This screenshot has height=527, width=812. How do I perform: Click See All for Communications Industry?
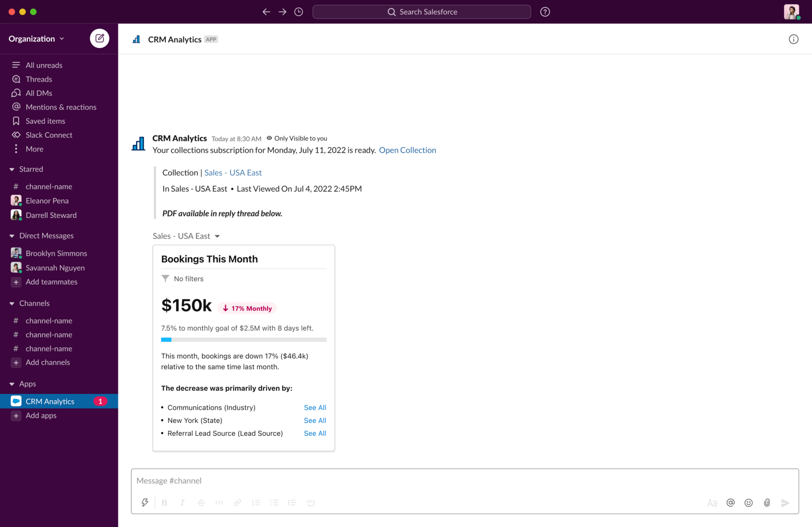tap(315, 408)
